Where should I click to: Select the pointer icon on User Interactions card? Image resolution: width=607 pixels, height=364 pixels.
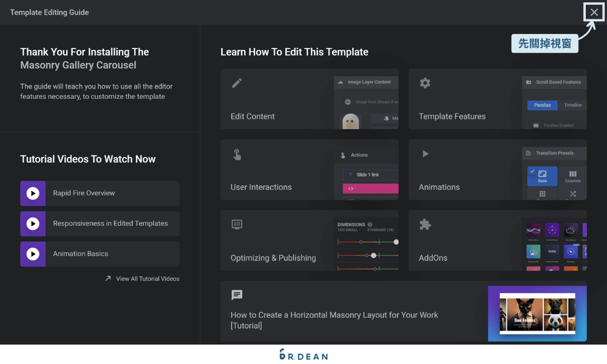[x=237, y=154]
